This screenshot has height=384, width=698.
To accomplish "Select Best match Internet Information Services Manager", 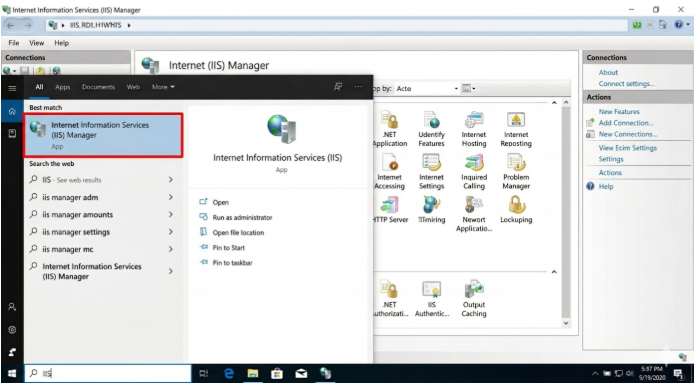I will click(x=103, y=135).
